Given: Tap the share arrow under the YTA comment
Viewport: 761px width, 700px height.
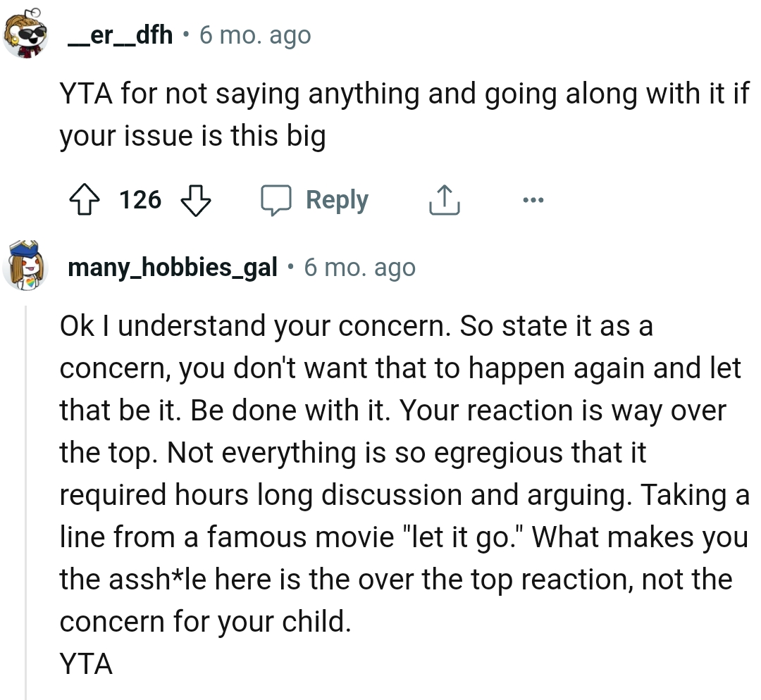Looking at the screenshot, I should 443,199.
